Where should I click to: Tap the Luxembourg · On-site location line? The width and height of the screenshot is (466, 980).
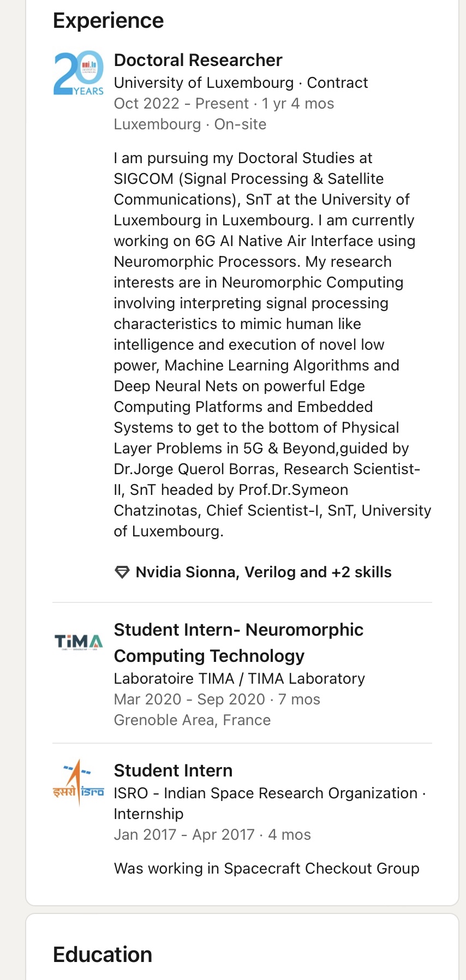tap(190, 124)
